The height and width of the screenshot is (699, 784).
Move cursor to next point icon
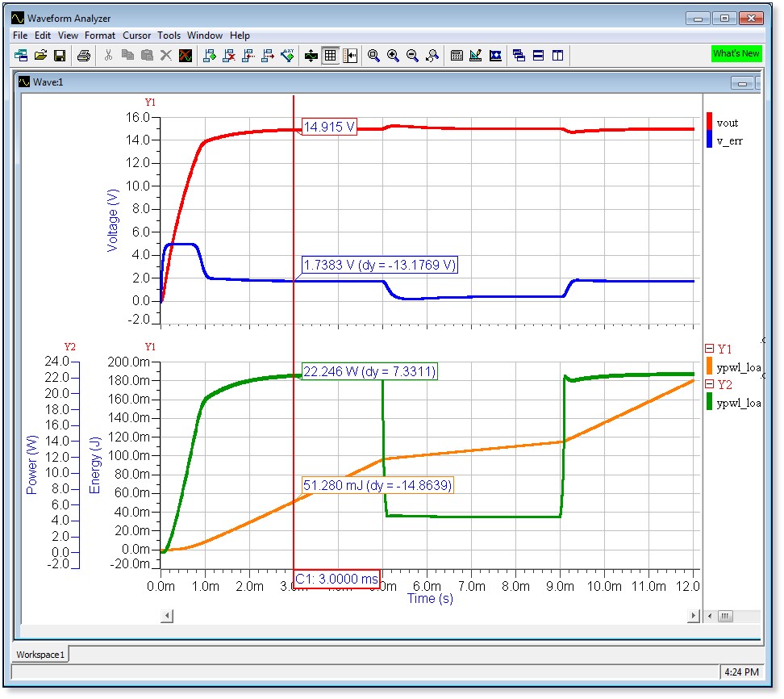click(x=268, y=56)
